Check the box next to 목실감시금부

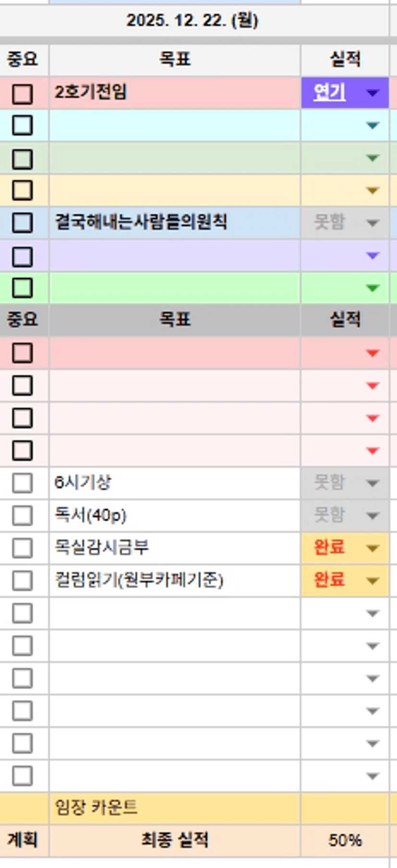[x=22, y=548]
